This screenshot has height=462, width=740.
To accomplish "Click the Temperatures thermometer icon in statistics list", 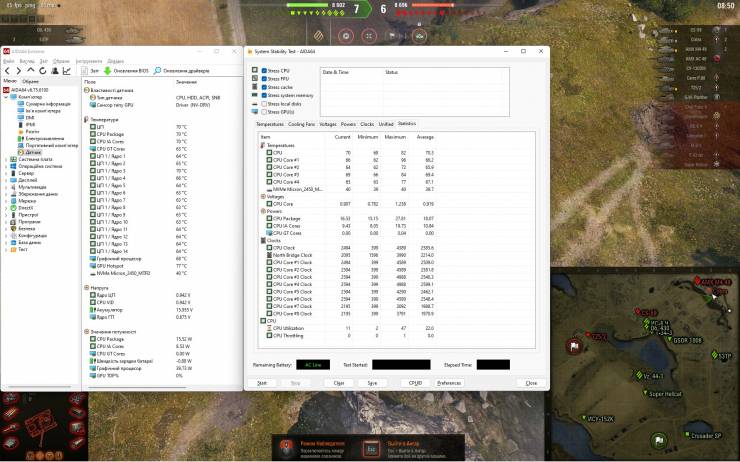I will click(x=263, y=145).
